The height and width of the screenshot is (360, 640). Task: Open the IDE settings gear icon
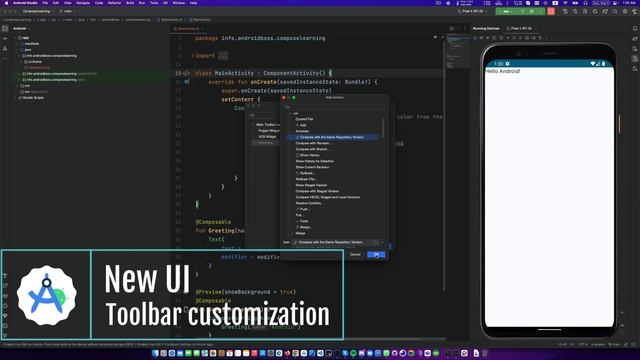tap(625, 11)
